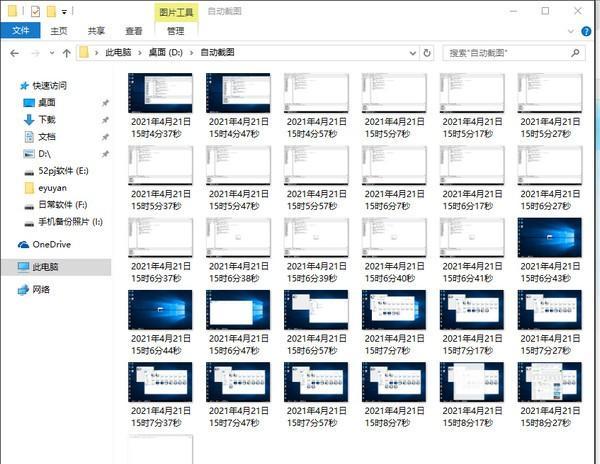Click 此电脑 in the address breadcrumb

coord(121,52)
